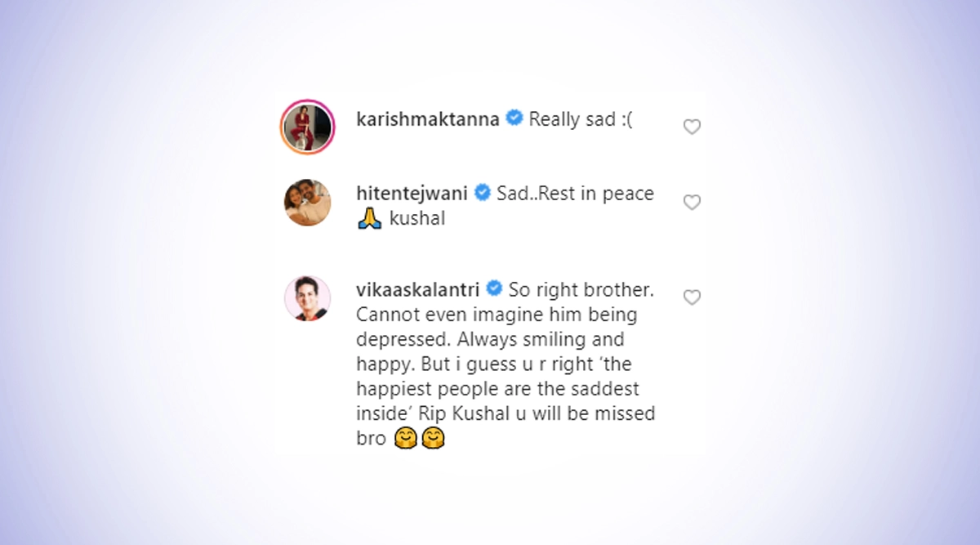This screenshot has width=980, height=545.
Task: Click the second hugging face emoji
Action: tap(433, 439)
